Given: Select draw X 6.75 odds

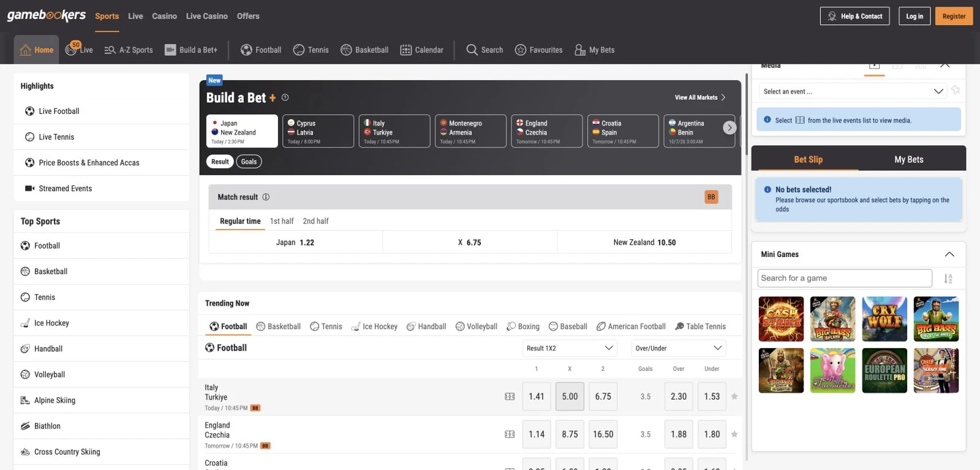Looking at the screenshot, I should [470, 242].
